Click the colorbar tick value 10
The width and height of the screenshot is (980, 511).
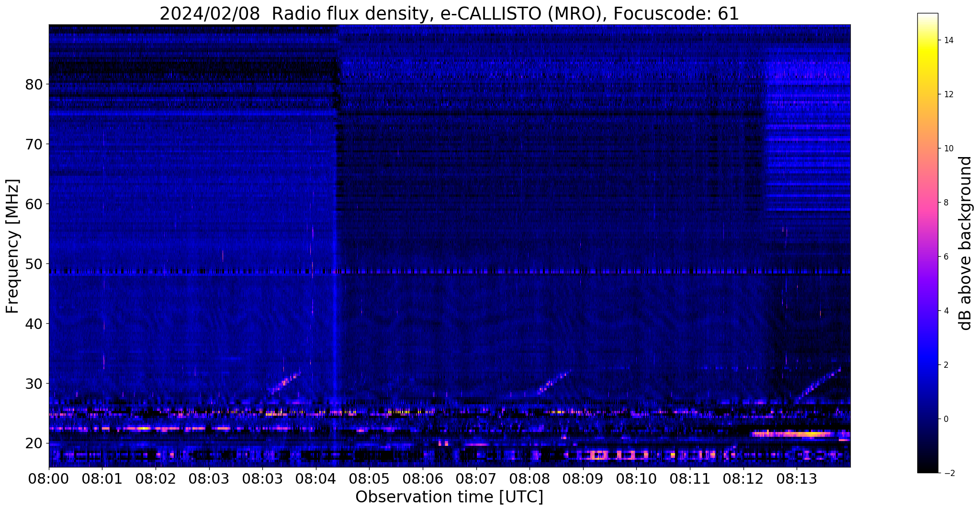tap(948, 148)
